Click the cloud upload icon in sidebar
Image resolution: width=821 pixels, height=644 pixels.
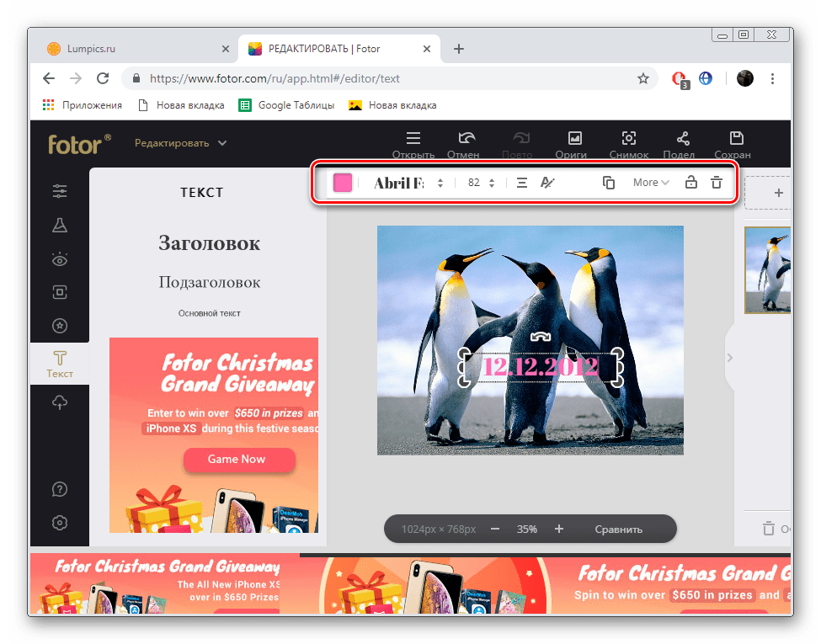tap(60, 403)
